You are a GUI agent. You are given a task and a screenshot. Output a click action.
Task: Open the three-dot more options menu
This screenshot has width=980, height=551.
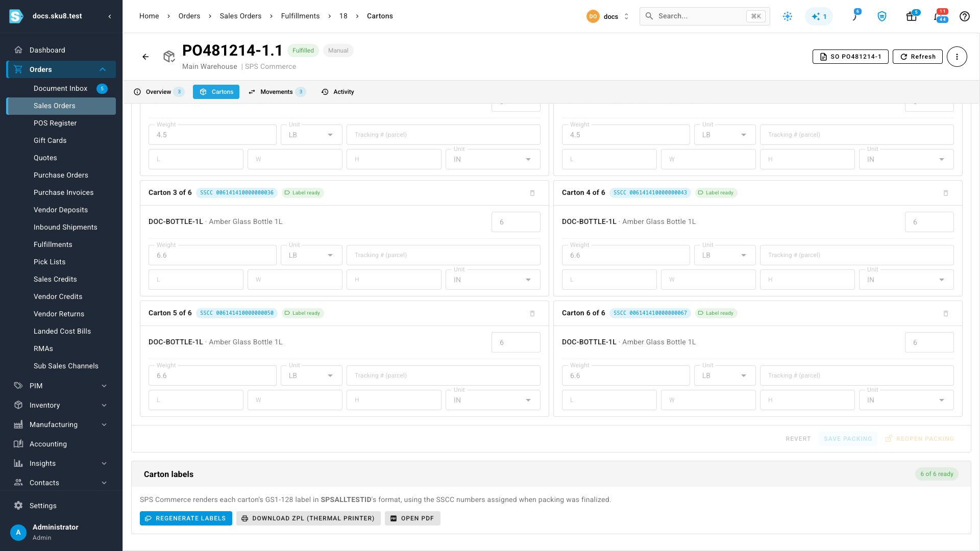[957, 57]
